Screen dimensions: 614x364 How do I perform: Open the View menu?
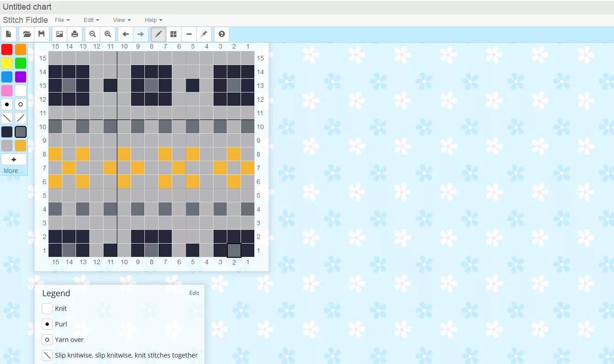tap(122, 20)
